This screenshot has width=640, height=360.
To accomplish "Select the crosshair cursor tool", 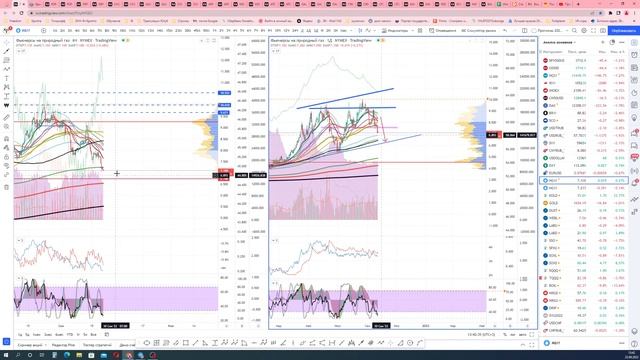I will click(x=7, y=42).
